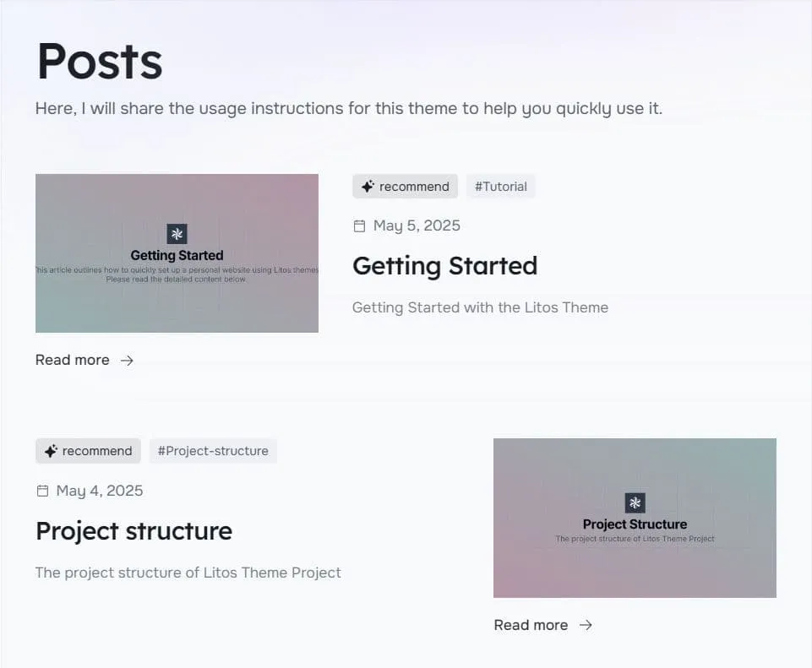Follow the Read more text under Project Structure

tap(531, 625)
